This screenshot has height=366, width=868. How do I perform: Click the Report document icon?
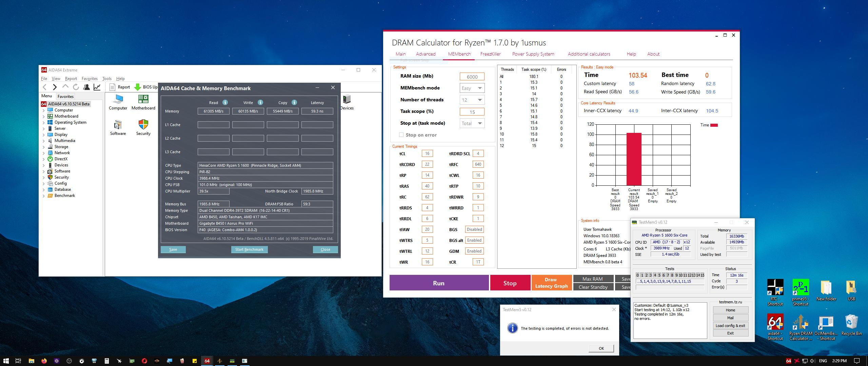(x=113, y=87)
